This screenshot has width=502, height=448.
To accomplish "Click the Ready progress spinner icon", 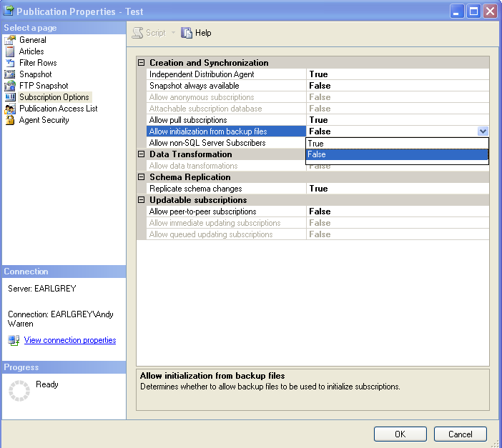I will tap(19, 391).
